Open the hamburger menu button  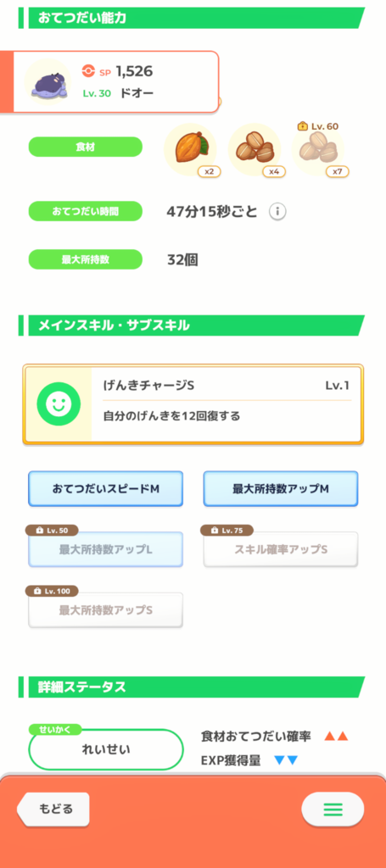pyautogui.click(x=333, y=810)
